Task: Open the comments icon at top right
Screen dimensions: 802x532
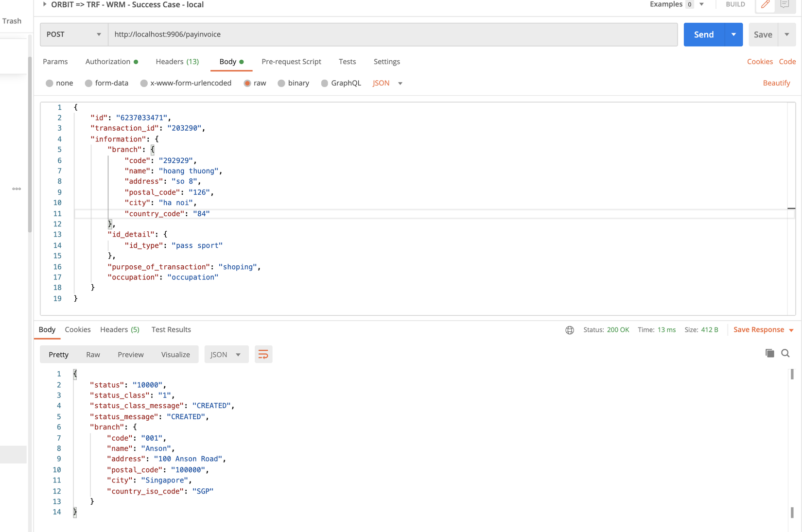Action: (x=785, y=5)
